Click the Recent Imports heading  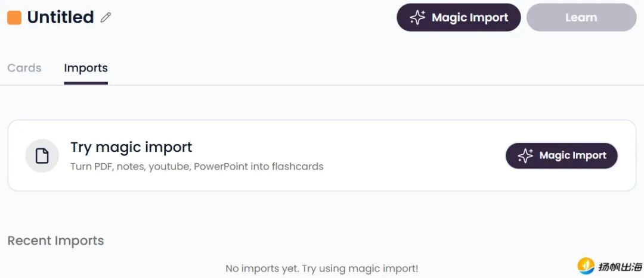tap(55, 240)
